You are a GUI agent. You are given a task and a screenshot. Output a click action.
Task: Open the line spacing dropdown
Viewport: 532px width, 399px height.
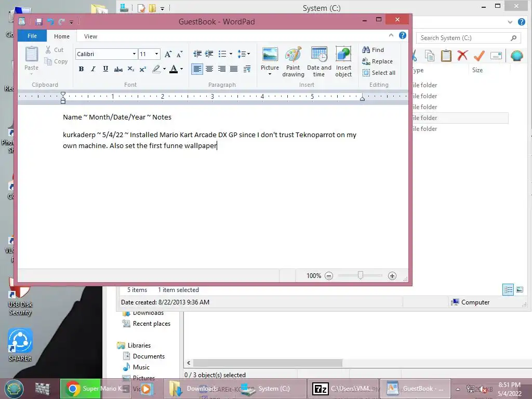coord(244,54)
